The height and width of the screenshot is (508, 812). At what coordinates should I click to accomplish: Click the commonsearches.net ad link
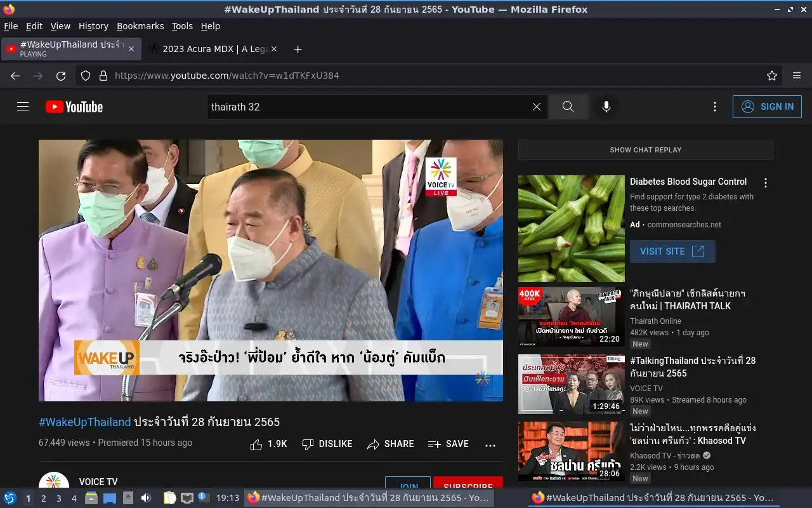[x=684, y=225]
